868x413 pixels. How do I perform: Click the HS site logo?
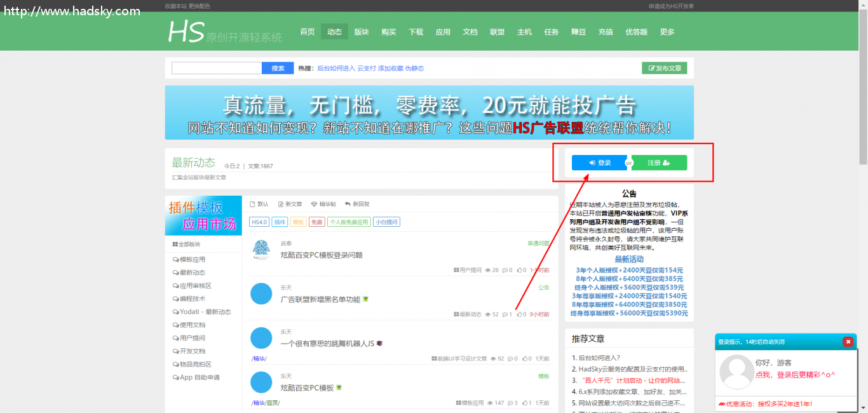click(x=186, y=32)
